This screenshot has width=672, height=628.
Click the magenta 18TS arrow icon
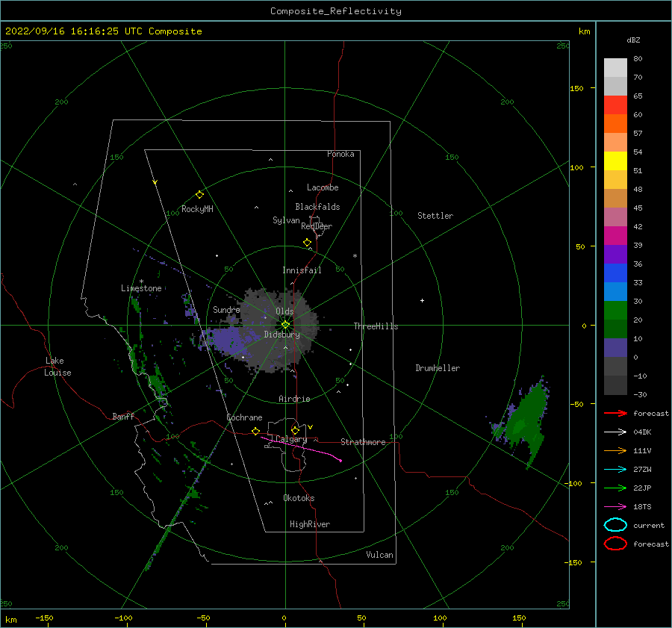tap(615, 507)
